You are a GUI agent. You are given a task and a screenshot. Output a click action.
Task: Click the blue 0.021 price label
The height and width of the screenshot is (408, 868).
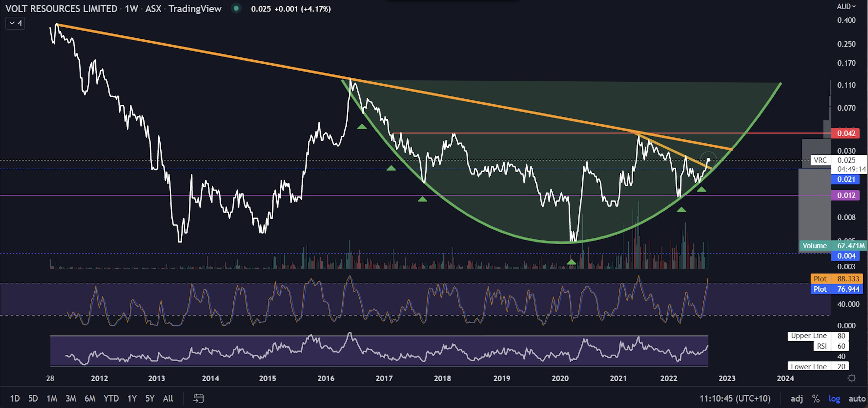[x=846, y=179]
